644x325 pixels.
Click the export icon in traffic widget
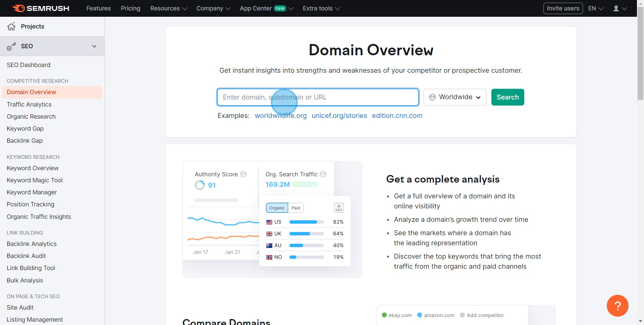(339, 208)
